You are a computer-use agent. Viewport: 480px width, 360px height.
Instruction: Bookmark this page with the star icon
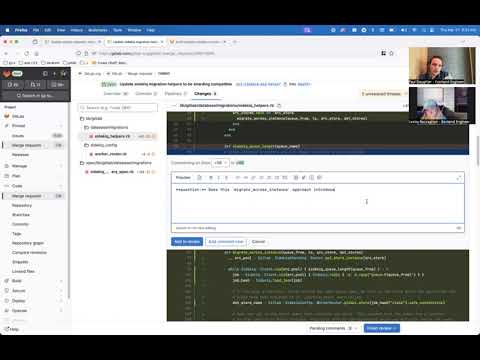tap(392, 53)
